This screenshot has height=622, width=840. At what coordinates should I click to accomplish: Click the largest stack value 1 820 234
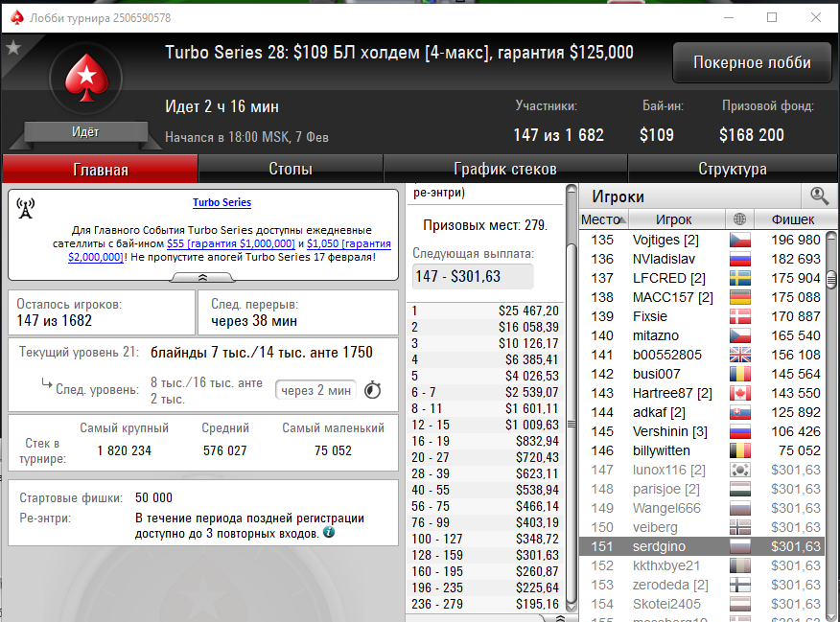coord(125,450)
